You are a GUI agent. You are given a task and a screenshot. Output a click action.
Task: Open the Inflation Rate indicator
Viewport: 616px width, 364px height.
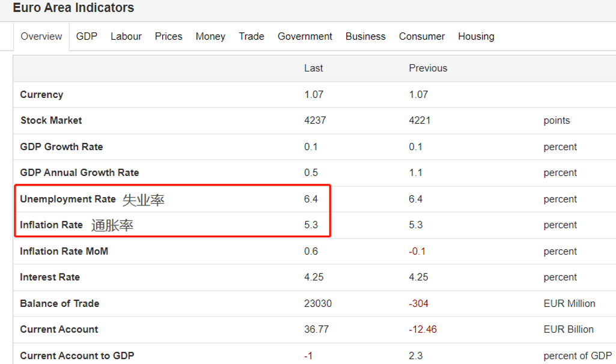[x=51, y=225]
